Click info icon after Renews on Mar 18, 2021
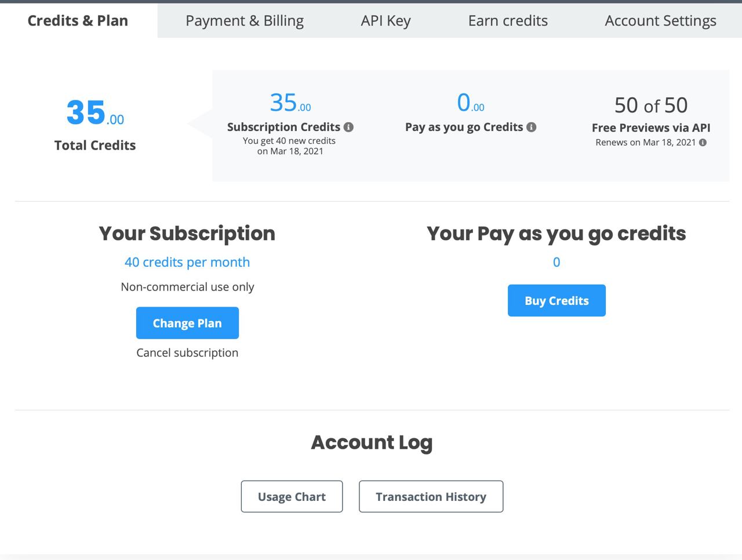 [703, 142]
